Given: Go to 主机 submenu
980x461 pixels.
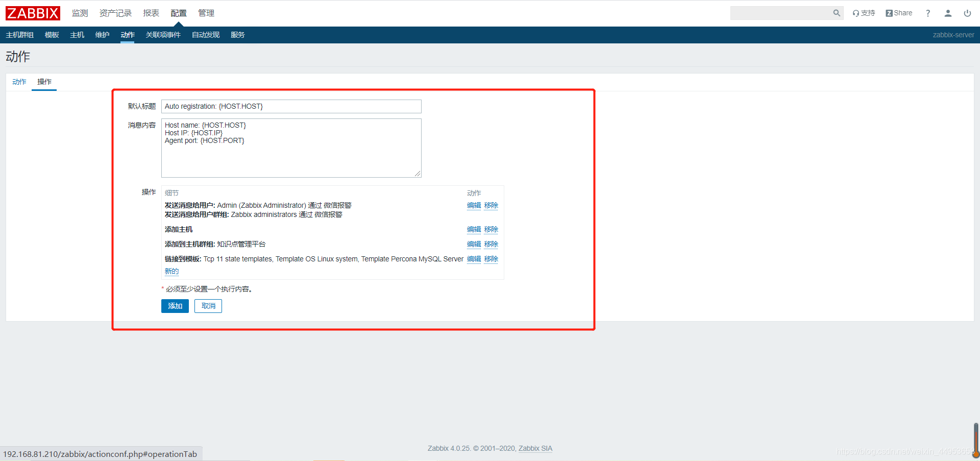Looking at the screenshot, I should 77,35.
